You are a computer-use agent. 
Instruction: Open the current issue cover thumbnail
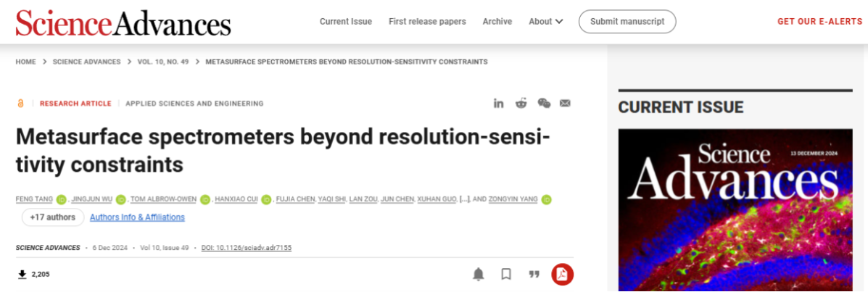tap(735, 210)
